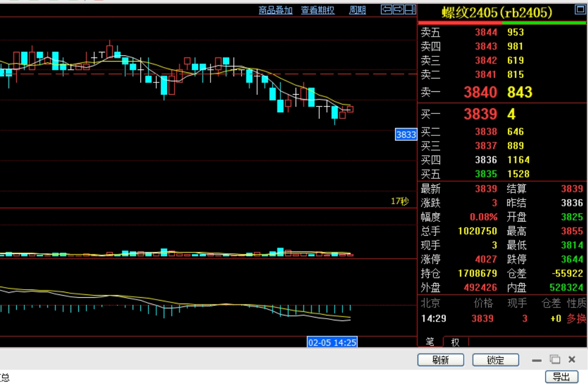Click the 买一 price 3839

480,115
